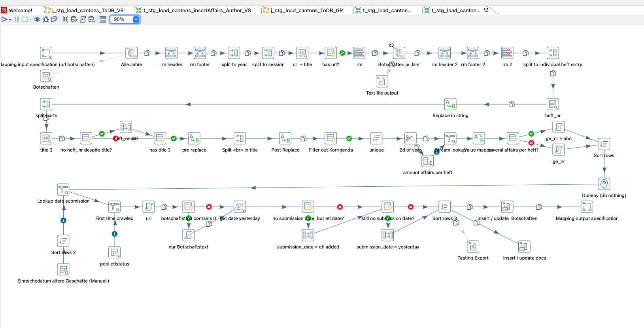Open the Explore database toolbar icon
644x328 pixels.
(92, 19)
